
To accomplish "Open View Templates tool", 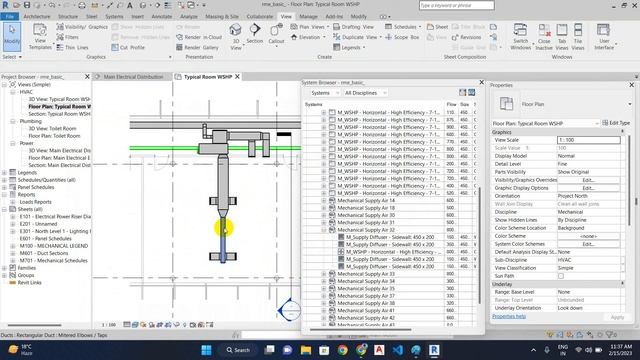I will pos(40,37).
